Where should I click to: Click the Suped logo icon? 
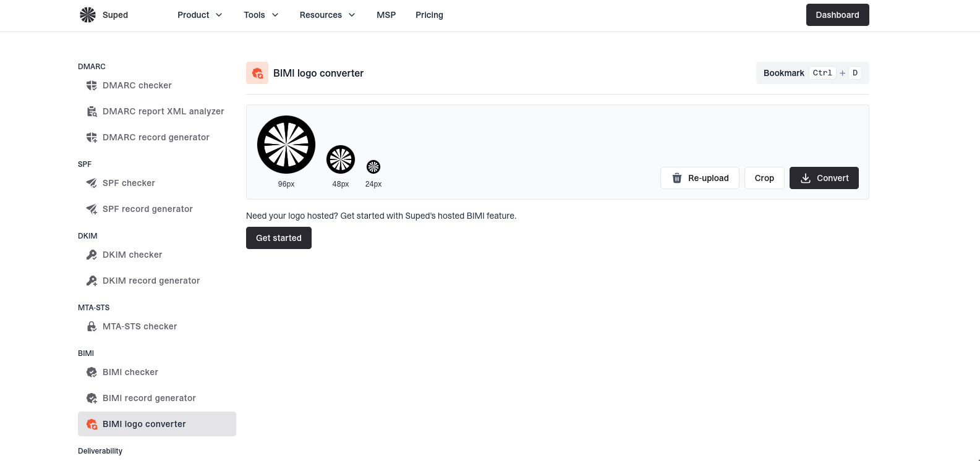coord(88,15)
